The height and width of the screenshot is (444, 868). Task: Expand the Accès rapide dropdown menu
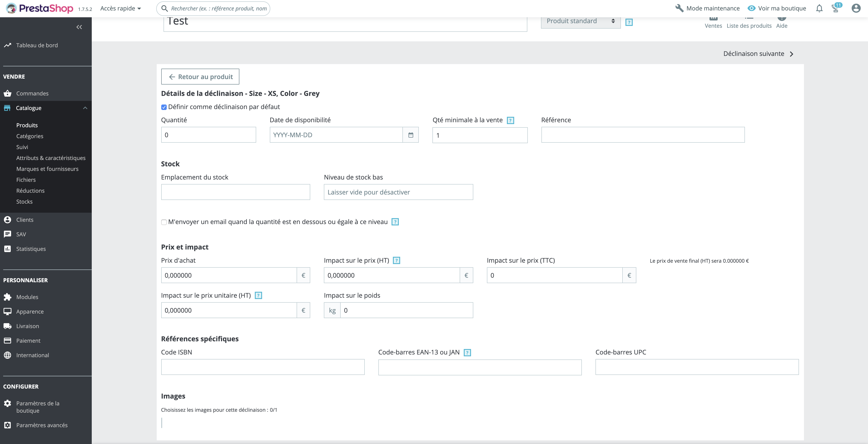[121, 8]
